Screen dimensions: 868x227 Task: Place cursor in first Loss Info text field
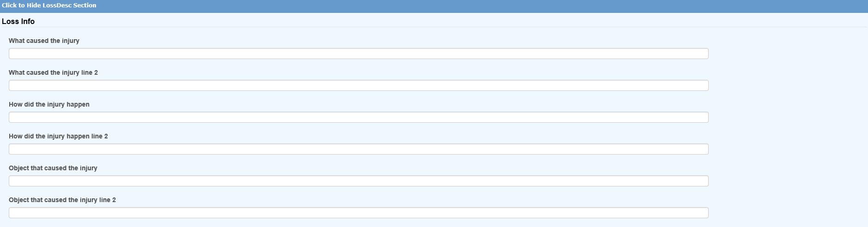[x=358, y=54]
